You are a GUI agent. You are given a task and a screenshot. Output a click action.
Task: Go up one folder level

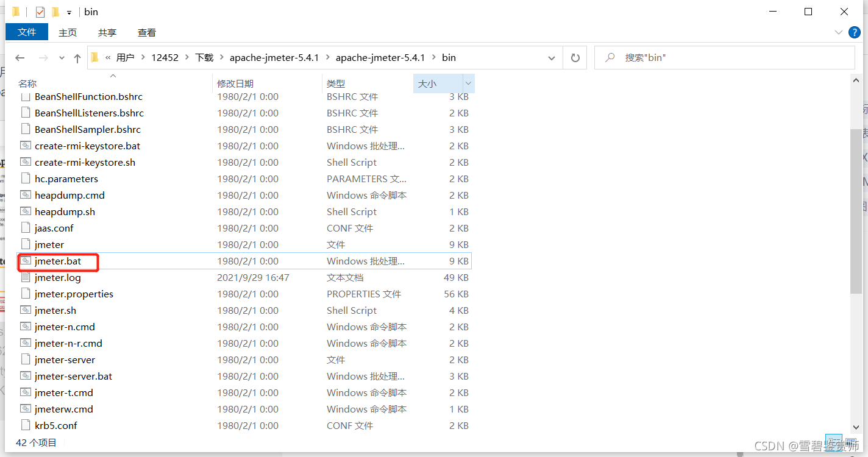click(77, 58)
